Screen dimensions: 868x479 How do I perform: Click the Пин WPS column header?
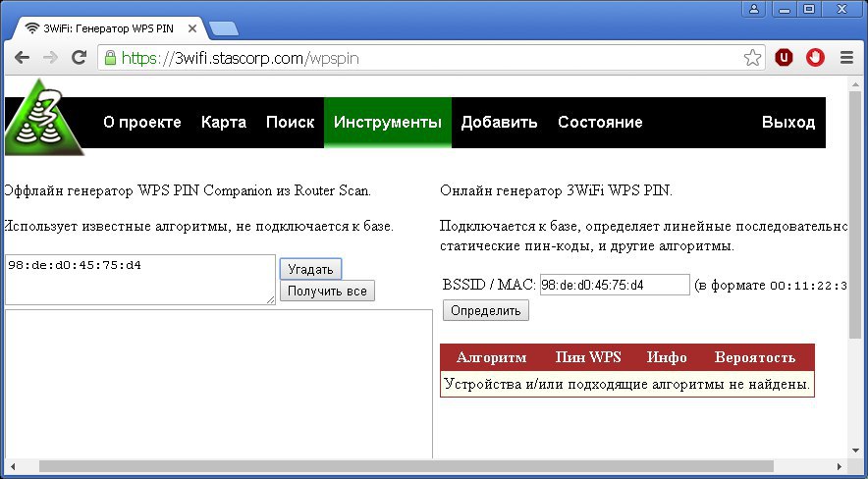click(x=588, y=357)
